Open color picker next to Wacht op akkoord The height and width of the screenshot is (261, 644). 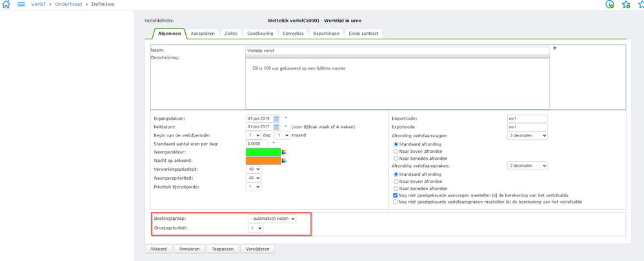point(283,160)
